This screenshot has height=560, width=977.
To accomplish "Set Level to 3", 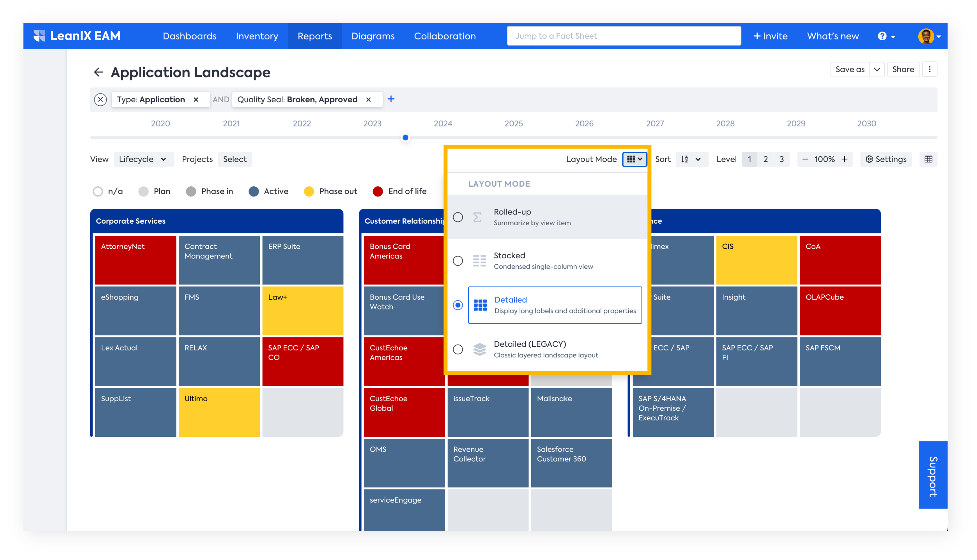I will click(x=781, y=159).
